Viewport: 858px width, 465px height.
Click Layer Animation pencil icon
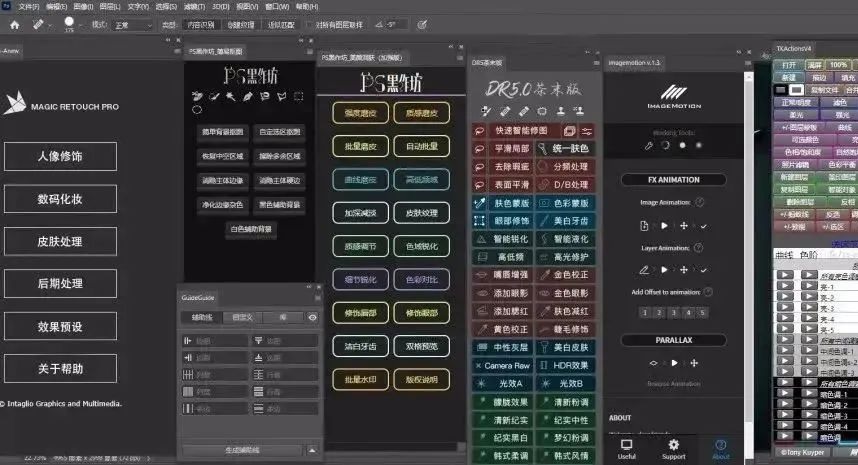point(644,270)
